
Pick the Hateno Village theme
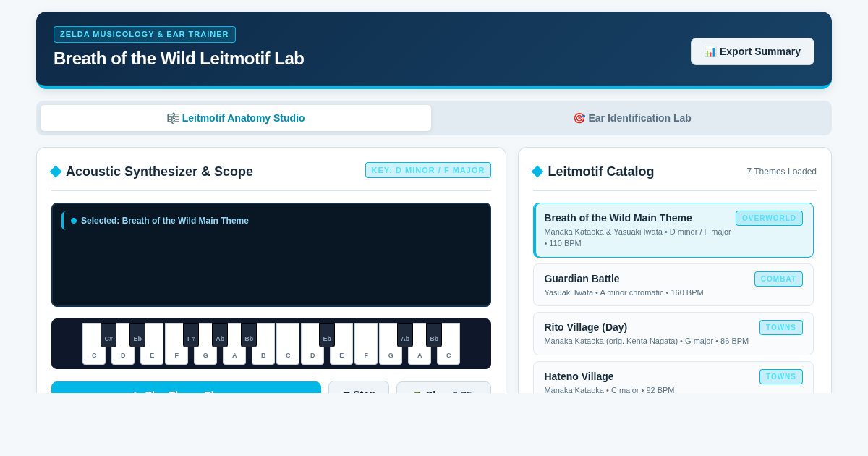point(673,378)
